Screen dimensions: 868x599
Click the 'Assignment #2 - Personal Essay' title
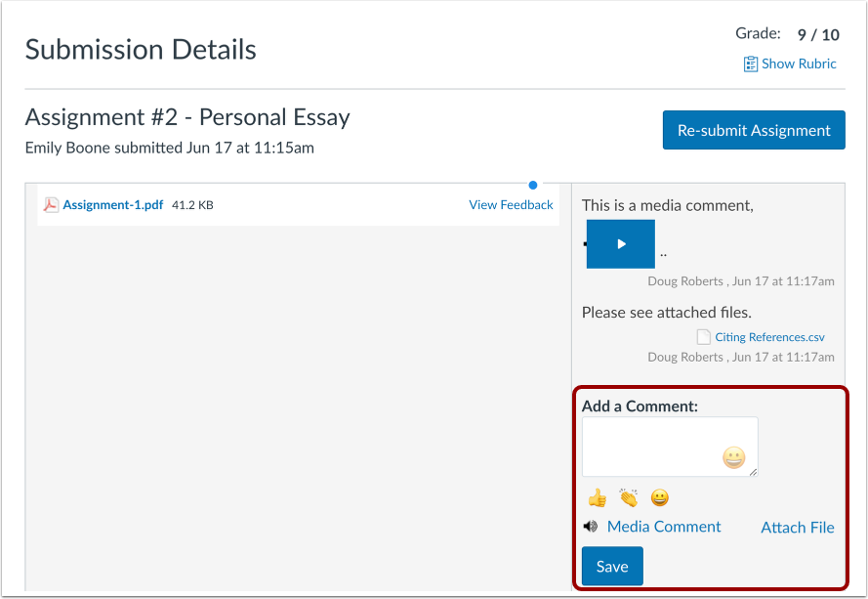coord(187,117)
